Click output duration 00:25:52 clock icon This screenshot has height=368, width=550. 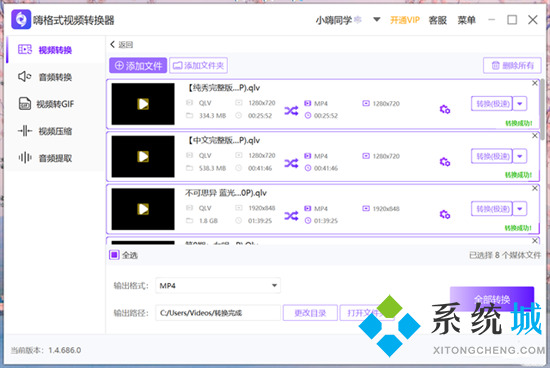coord(308,115)
